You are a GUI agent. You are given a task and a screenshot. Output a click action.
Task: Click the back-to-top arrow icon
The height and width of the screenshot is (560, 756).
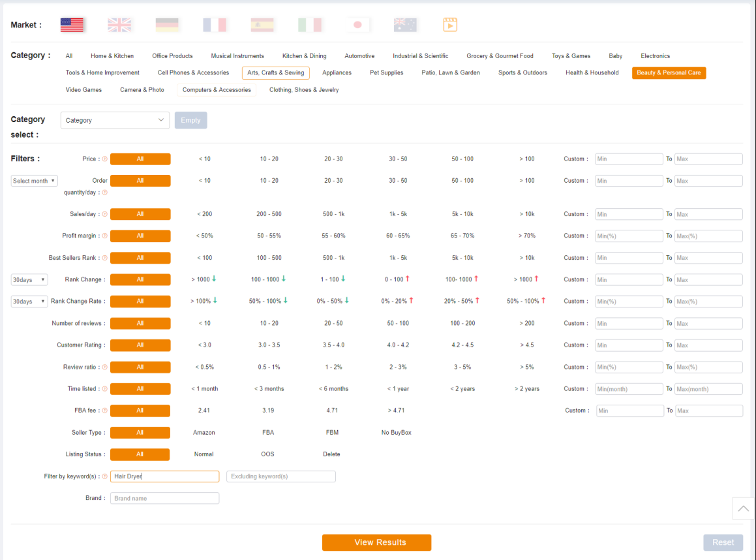click(x=744, y=508)
